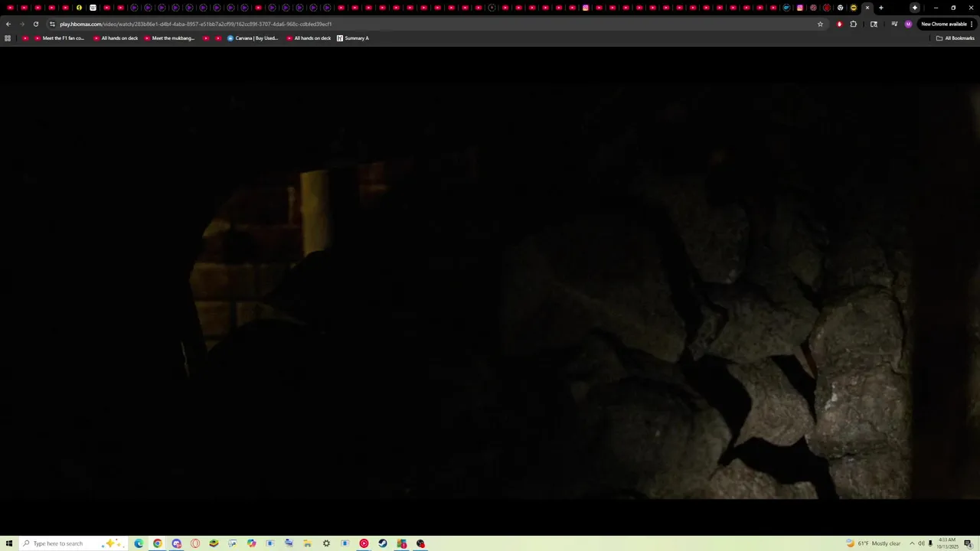Click the New Chrome available button
Screen dimensions: 980x551
(x=944, y=24)
